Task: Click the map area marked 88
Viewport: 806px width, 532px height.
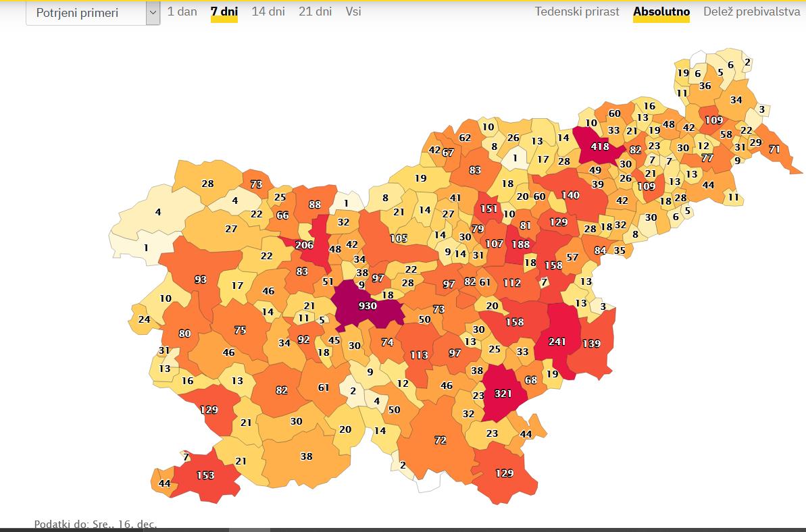Action: click(315, 205)
